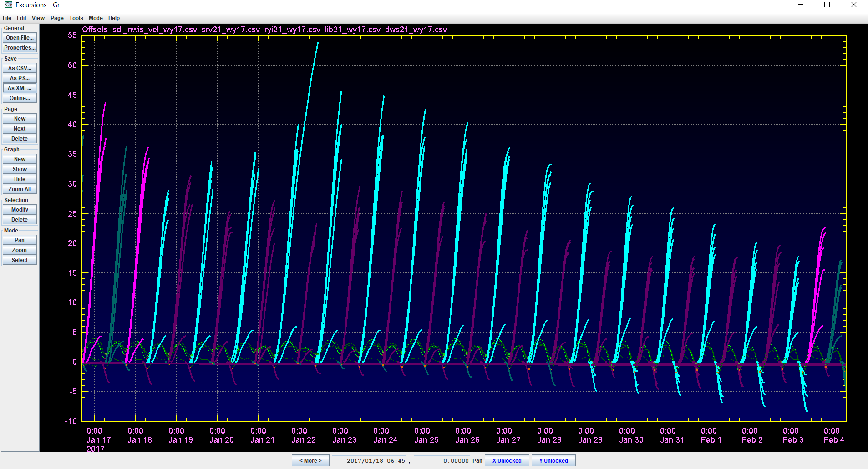Close the Excursions window
This screenshot has height=469, width=868.
click(854, 5)
